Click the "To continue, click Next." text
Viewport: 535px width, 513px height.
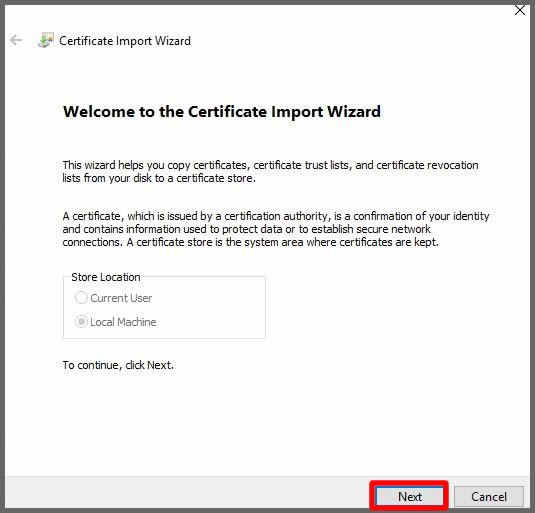tap(118, 365)
